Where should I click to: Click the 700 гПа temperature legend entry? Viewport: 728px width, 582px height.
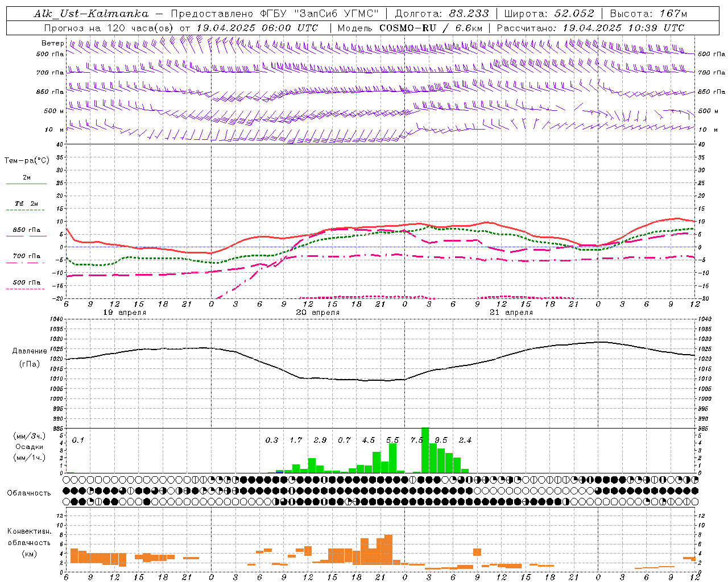click(27, 256)
